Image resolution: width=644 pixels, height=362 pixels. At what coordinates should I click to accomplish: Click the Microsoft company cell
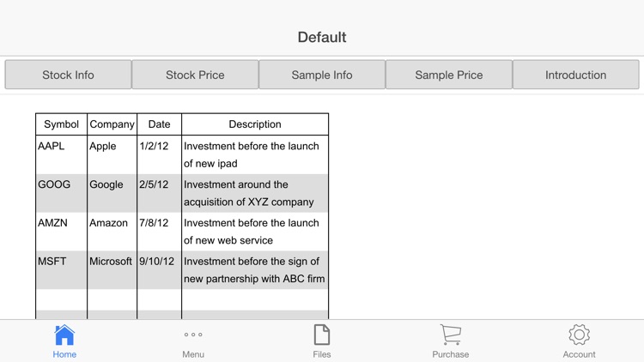click(112, 269)
